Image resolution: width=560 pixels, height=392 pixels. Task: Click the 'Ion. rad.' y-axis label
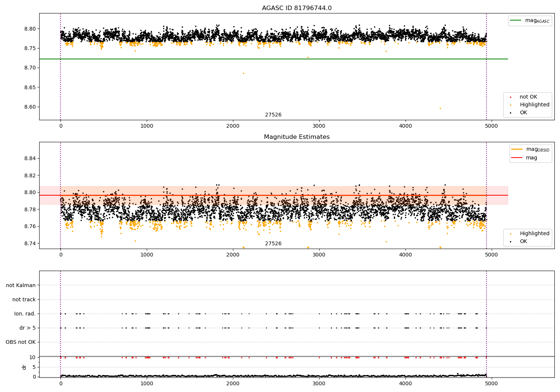tap(25, 314)
